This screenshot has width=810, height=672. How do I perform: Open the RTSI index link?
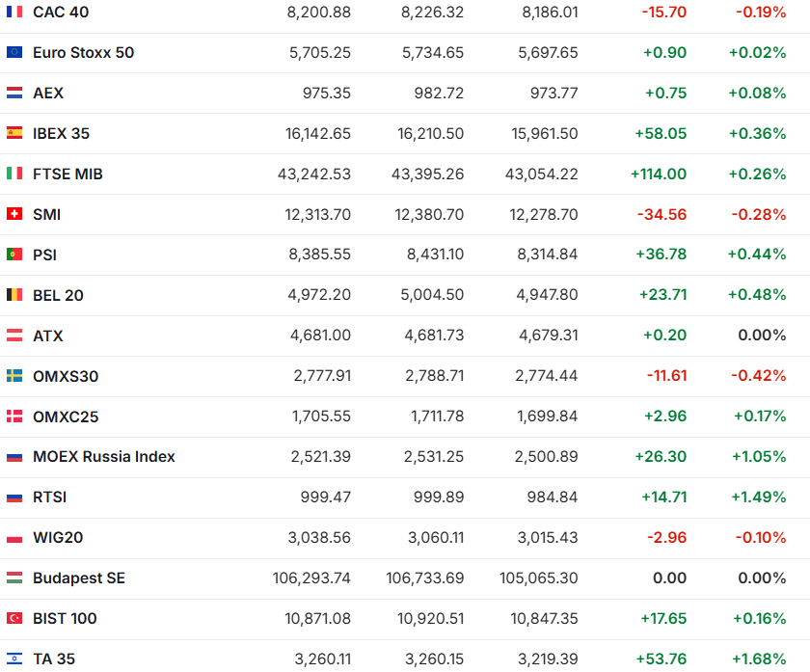click(50, 497)
